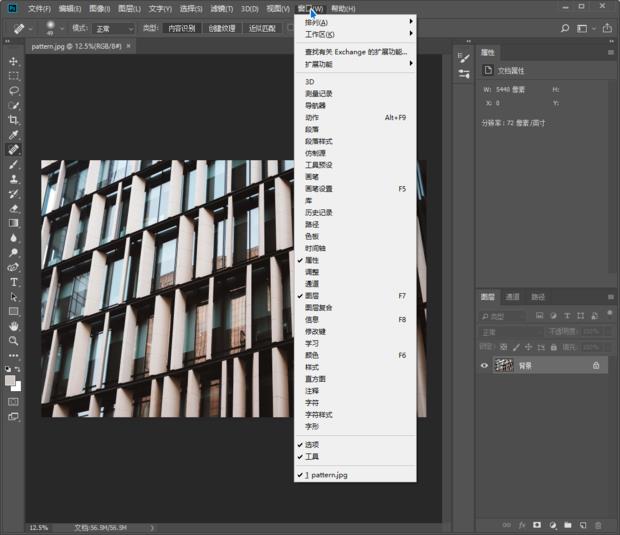This screenshot has width=620, height=535.
Task: Open the 模式 dropdown in options bar
Action: click(115, 29)
